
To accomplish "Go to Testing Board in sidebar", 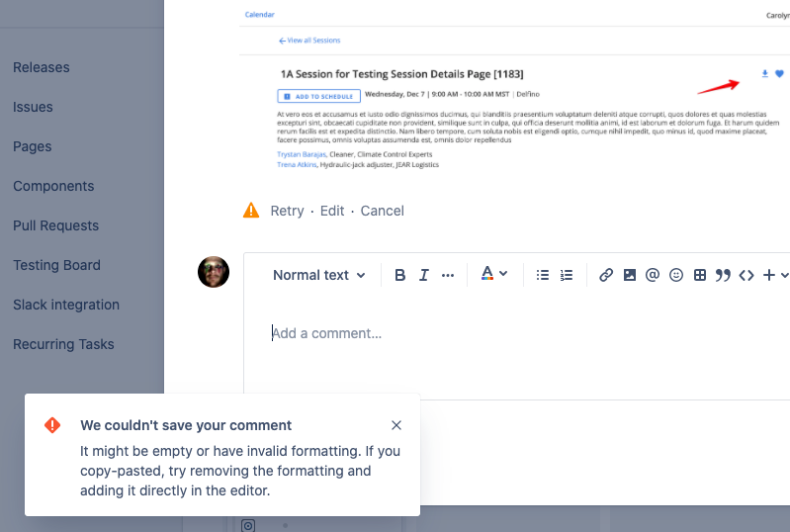I will pyautogui.click(x=56, y=265).
